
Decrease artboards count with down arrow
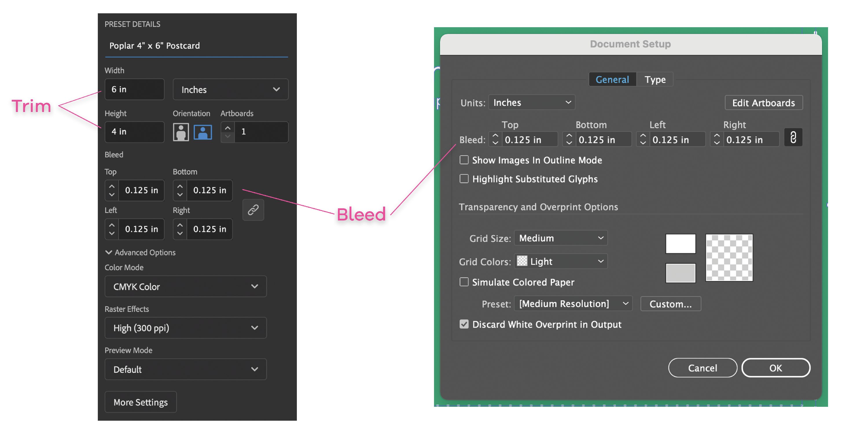(x=228, y=137)
